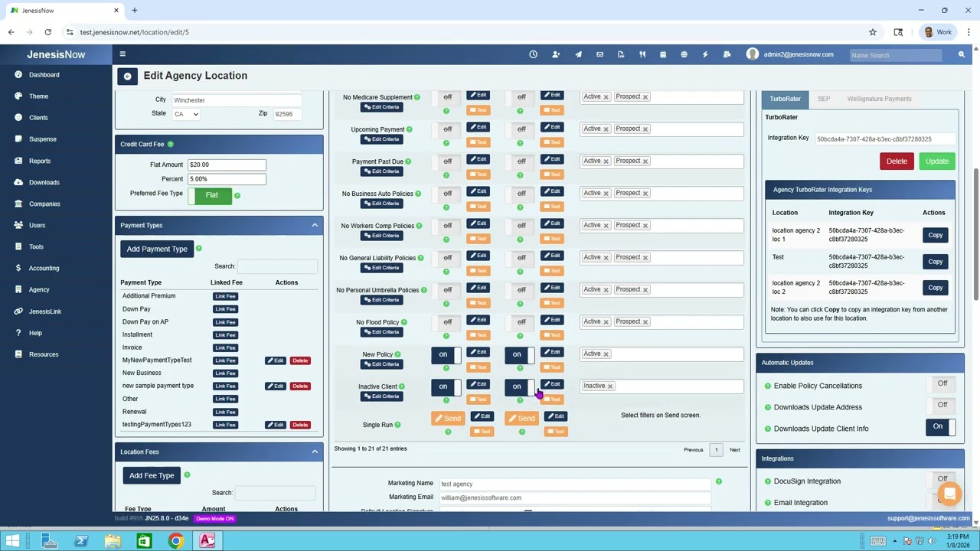
Task: Open Dashboard in the sidebar
Action: click(44, 75)
